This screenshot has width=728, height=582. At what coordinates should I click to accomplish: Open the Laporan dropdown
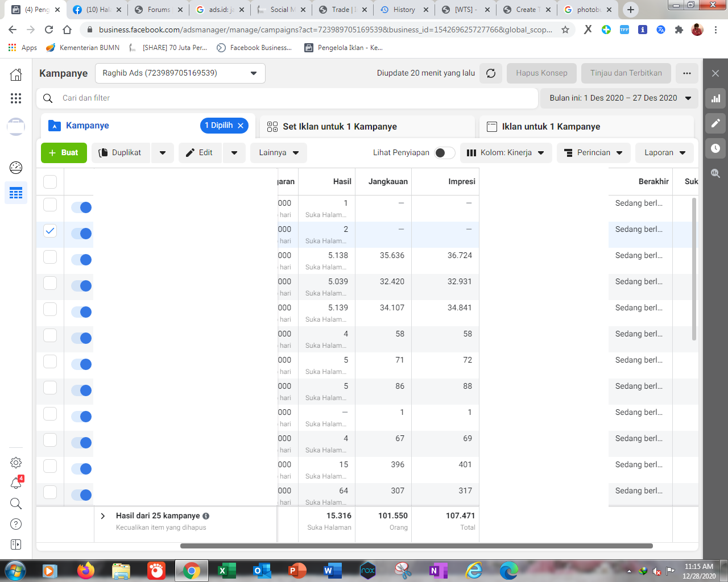click(x=664, y=153)
